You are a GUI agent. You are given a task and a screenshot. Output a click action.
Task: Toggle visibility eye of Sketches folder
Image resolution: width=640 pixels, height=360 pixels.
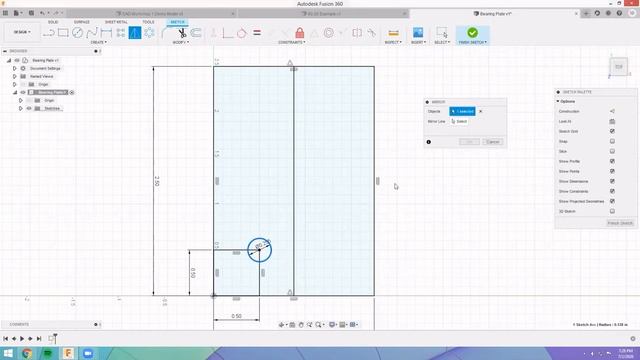[x=29, y=109]
